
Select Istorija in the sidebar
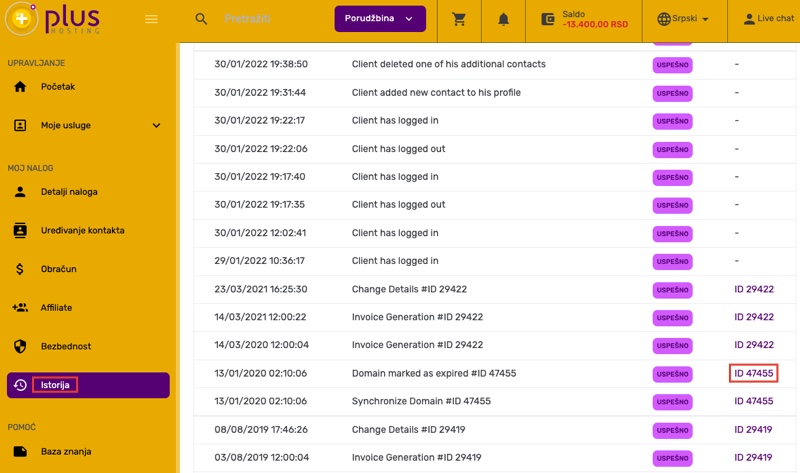tap(55, 385)
